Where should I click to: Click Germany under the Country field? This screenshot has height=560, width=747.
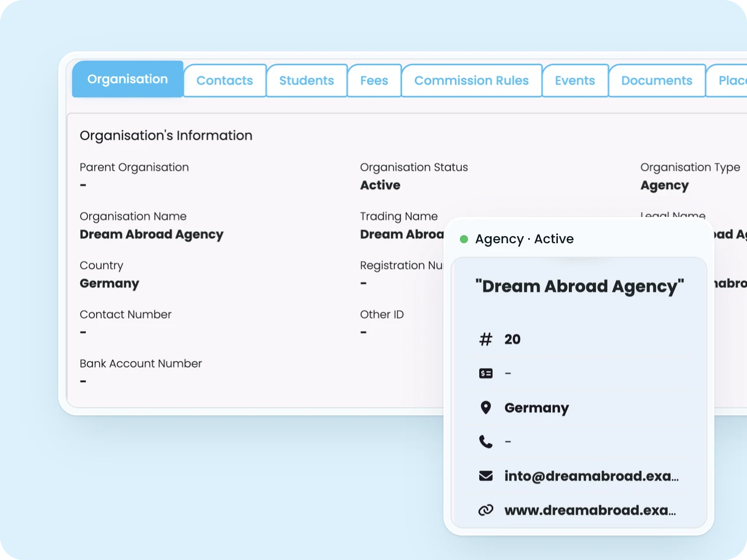point(109,283)
